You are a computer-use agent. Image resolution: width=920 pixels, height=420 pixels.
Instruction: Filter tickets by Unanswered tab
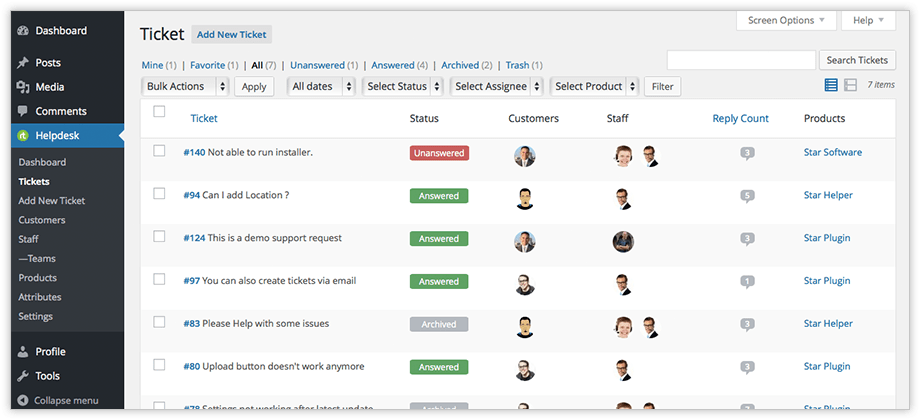[317, 65]
